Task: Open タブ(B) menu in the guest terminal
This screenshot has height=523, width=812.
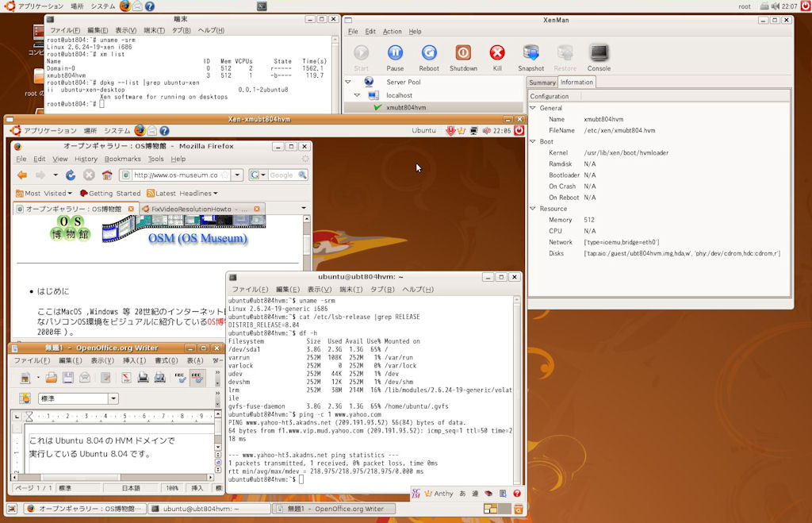Action: point(382,289)
